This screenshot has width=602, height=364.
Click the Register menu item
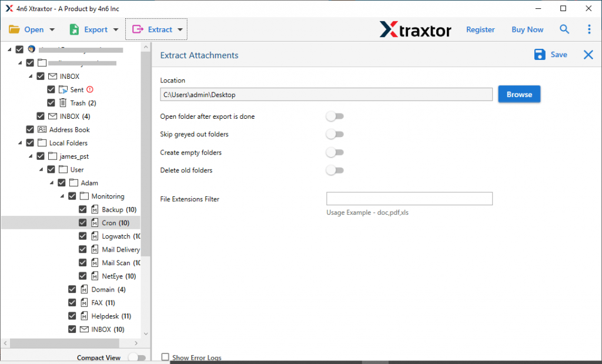(480, 29)
